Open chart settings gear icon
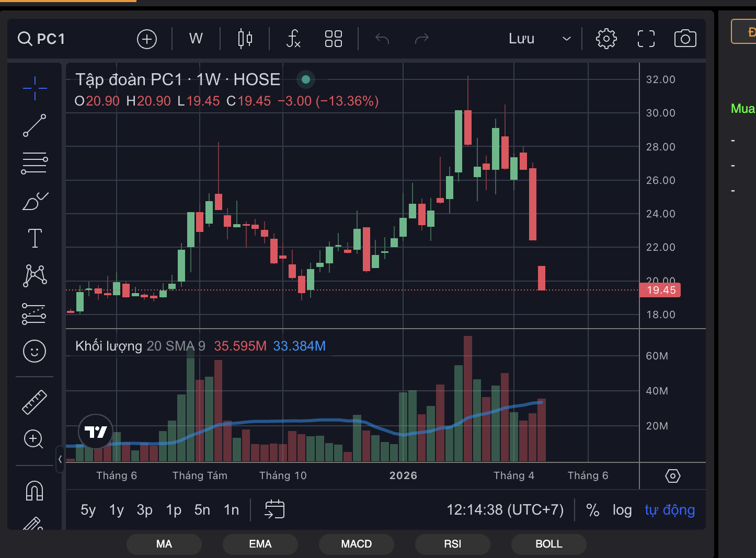Viewport: 756px width, 558px height. click(x=606, y=39)
